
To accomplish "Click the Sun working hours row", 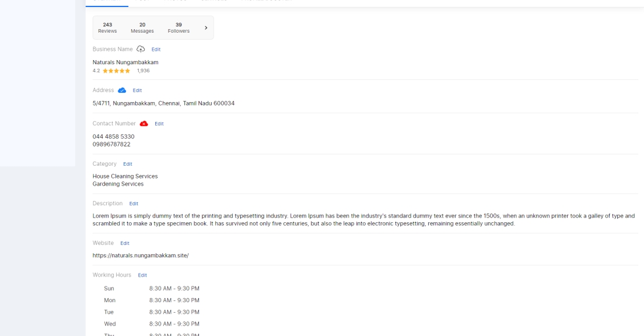I will (152, 289).
